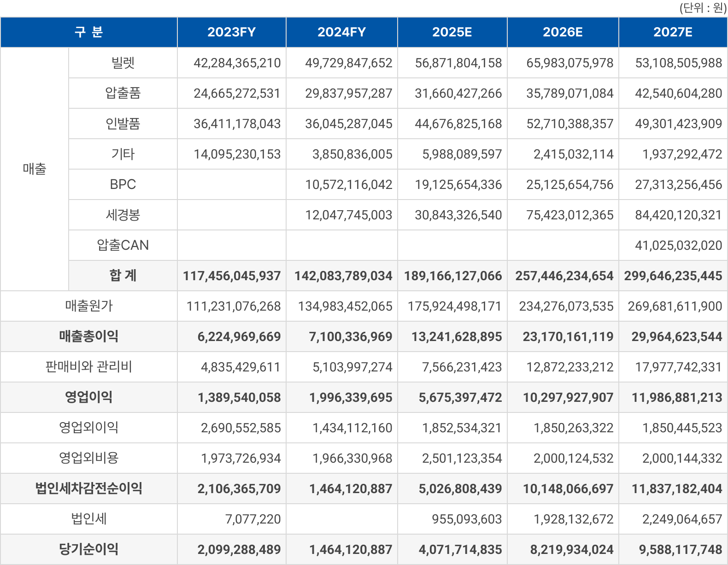Select the 영업이익 row label

pyautogui.click(x=89, y=397)
